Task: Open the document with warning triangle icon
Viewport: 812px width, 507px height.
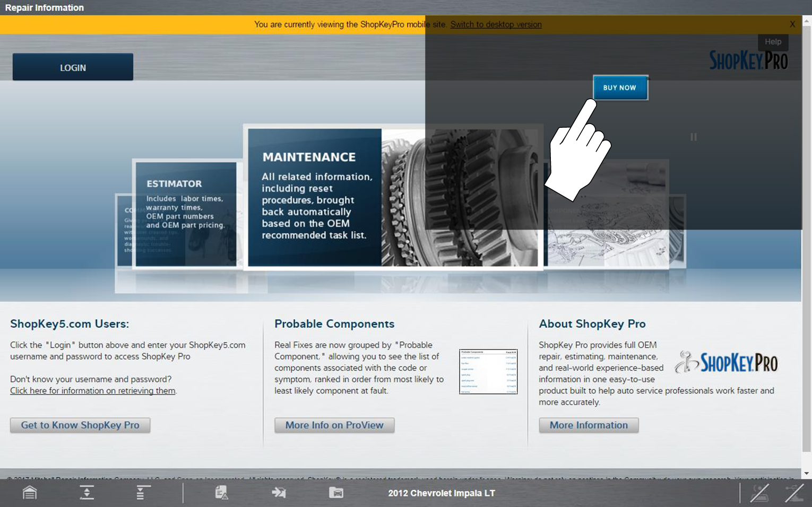Action: tap(221, 493)
